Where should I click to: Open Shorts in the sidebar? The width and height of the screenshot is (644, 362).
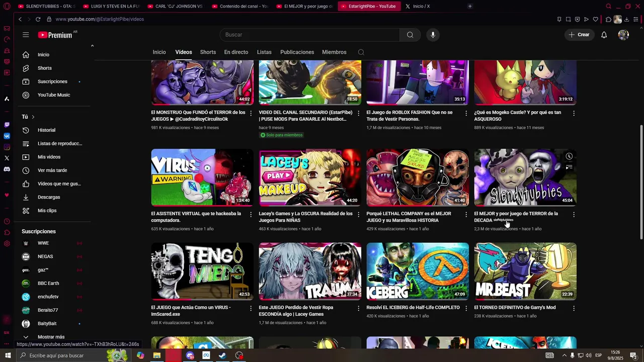(x=55, y=68)
